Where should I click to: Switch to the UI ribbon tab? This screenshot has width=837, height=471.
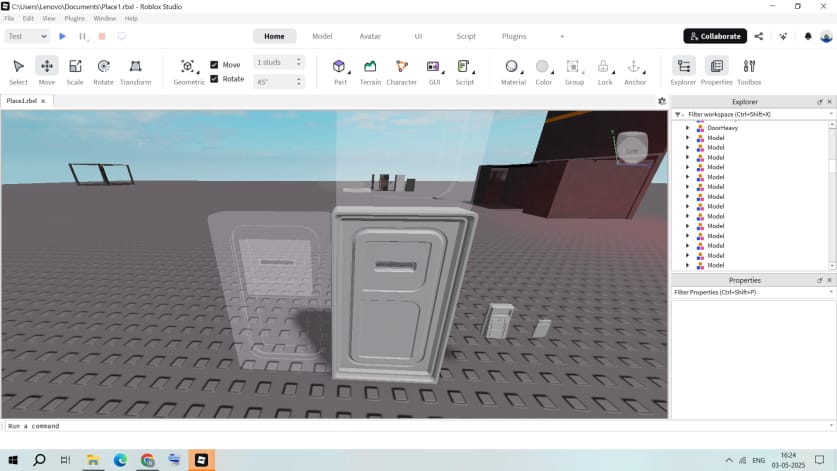pos(418,36)
